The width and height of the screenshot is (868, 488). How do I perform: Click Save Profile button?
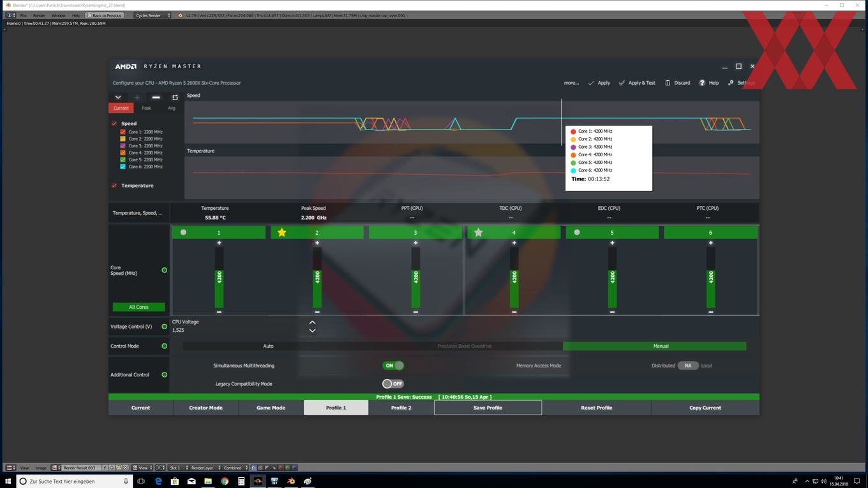click(x=488, y=408)
